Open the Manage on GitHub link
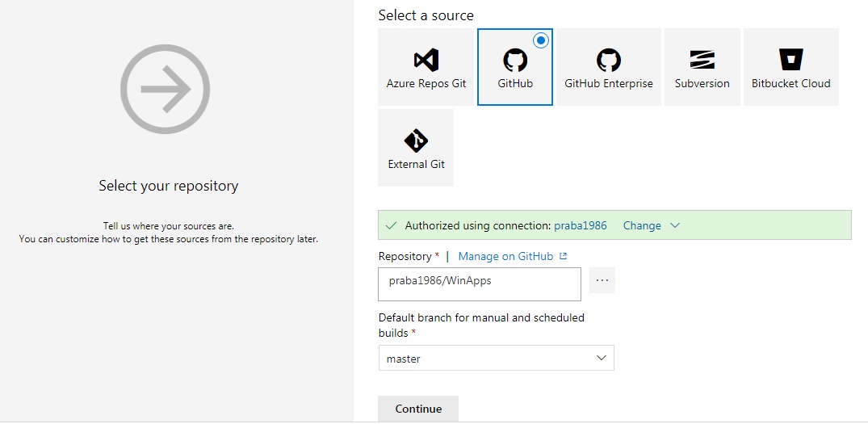This screenshot has width=868, height=424. point(505,256)
